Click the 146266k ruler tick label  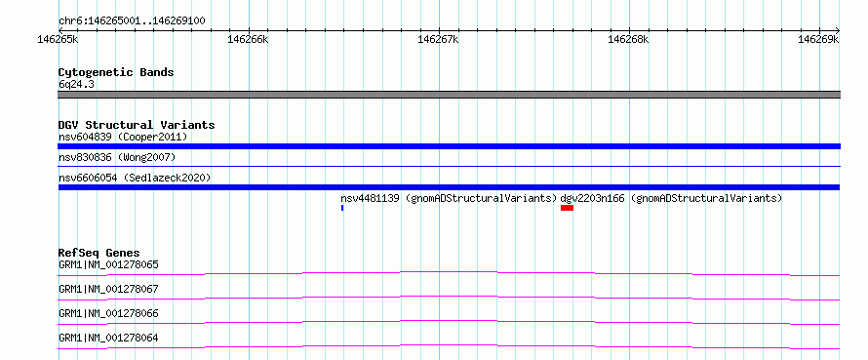(x=248, y=39)
